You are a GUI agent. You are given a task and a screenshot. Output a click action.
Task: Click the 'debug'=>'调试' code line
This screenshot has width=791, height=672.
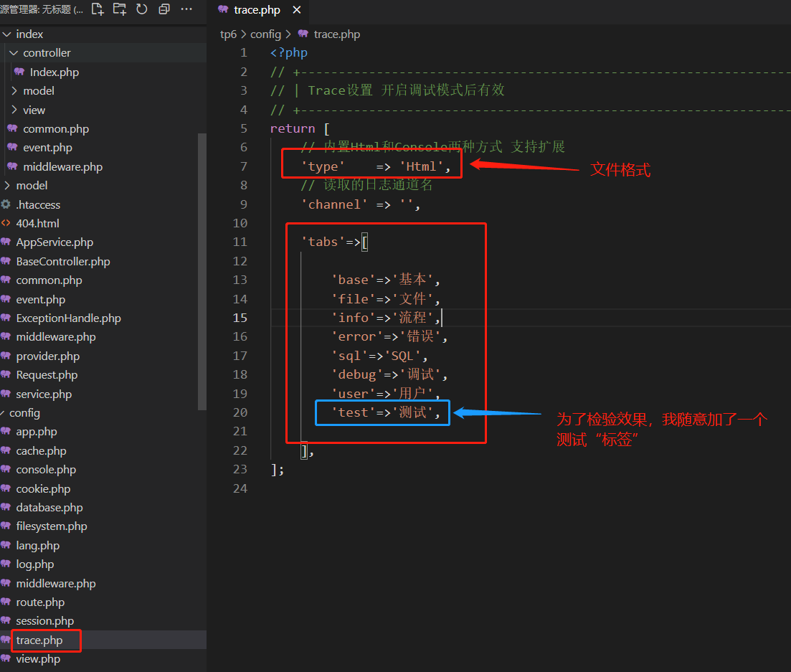[x=389, y=375]
